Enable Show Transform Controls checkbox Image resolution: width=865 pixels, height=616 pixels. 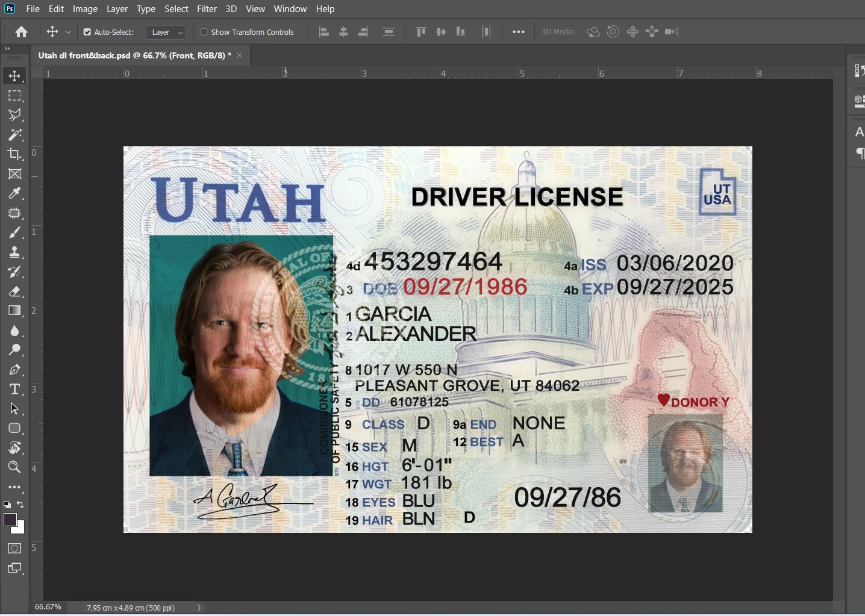pyautogui.click(x=204, y=32)
